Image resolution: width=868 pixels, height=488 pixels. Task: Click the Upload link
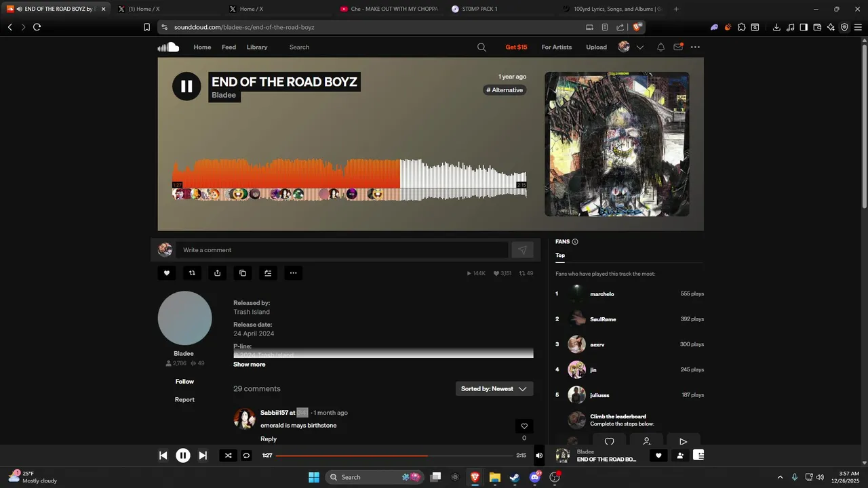click(597, 47)
